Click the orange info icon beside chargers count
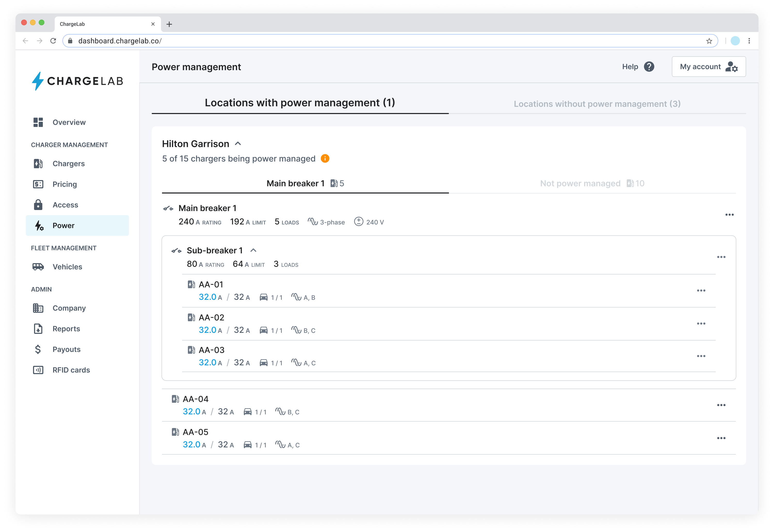Image resolution: width=774 pixels, height=532 pixels. [325, 159]
